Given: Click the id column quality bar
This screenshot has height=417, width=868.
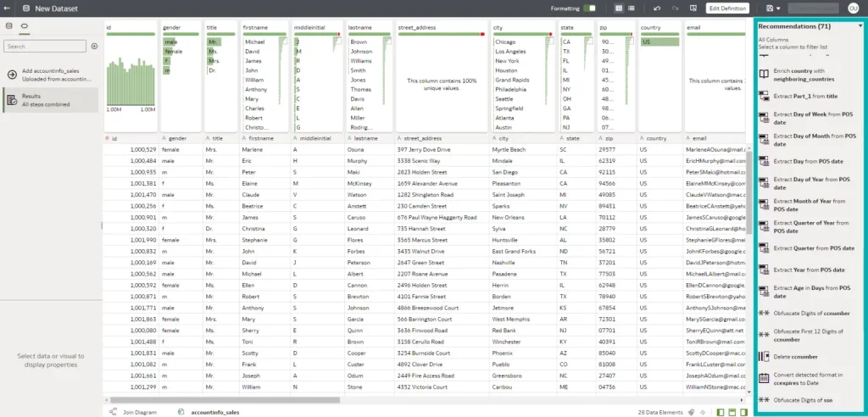Looking at the screenshot, I should (x=129, y=35).
